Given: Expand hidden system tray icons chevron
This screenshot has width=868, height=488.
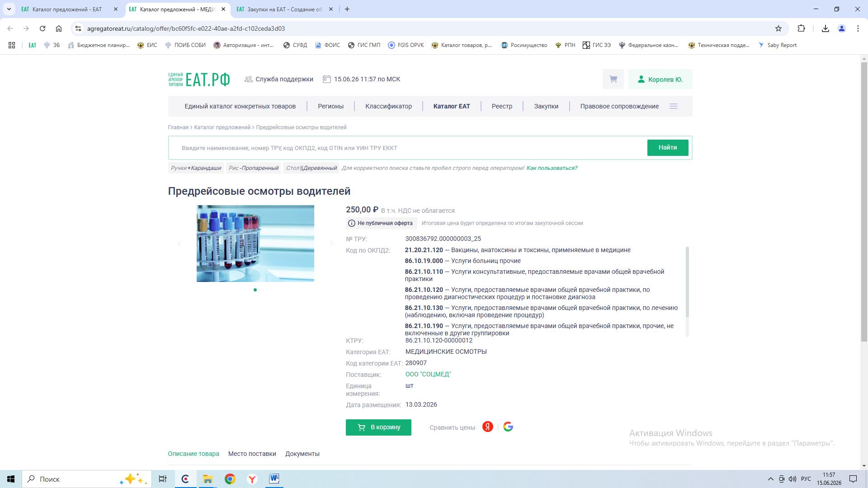Looking at the screenshot, I should tap(770, 479).
